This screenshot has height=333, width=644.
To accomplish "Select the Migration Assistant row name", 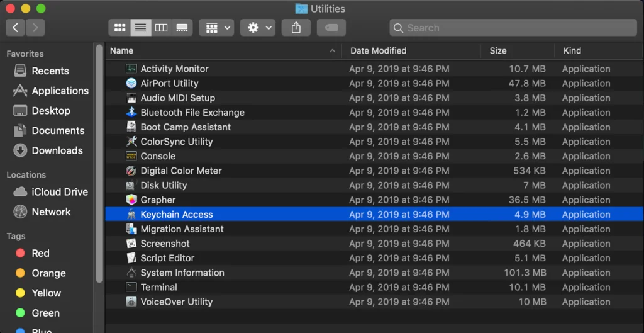I will pyautogui.click(x=182, y=229).
